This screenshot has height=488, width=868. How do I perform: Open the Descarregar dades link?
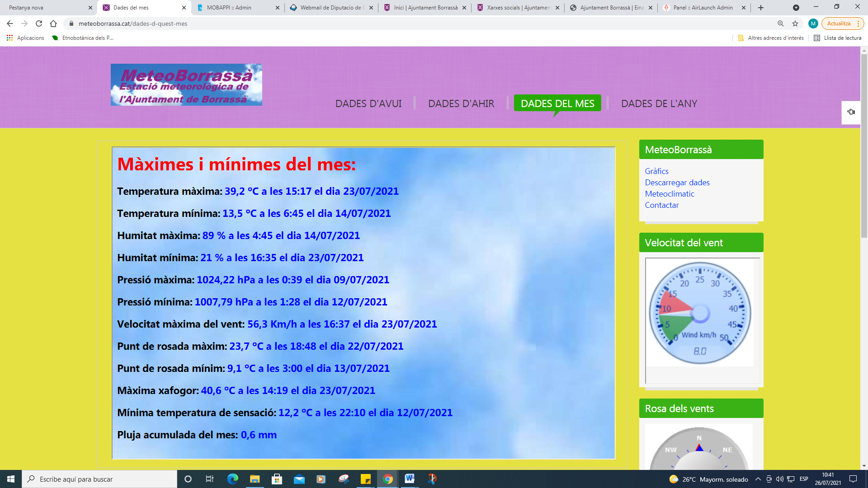[677, 183]
